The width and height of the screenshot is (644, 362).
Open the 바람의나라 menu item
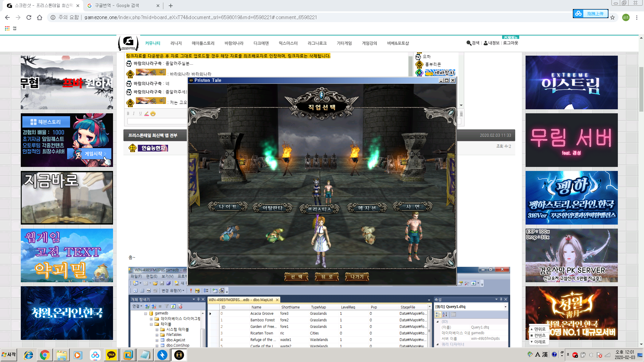(x=234, y=43)
